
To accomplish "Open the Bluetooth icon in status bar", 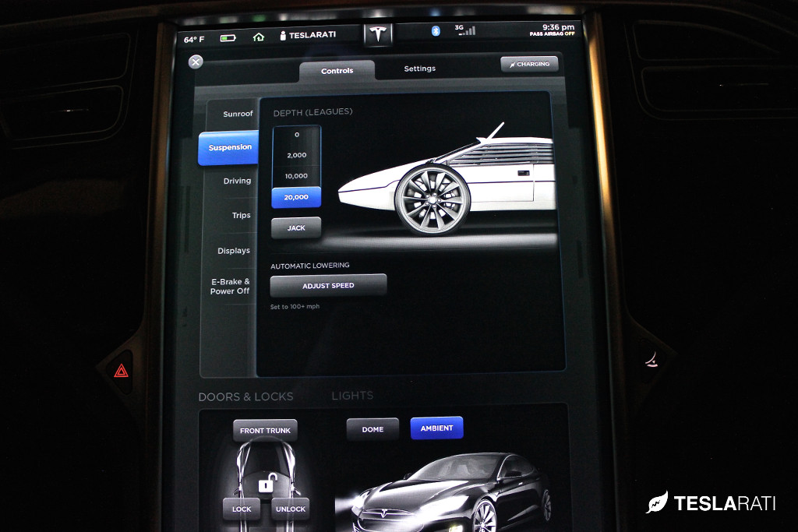I will (436, 31).
